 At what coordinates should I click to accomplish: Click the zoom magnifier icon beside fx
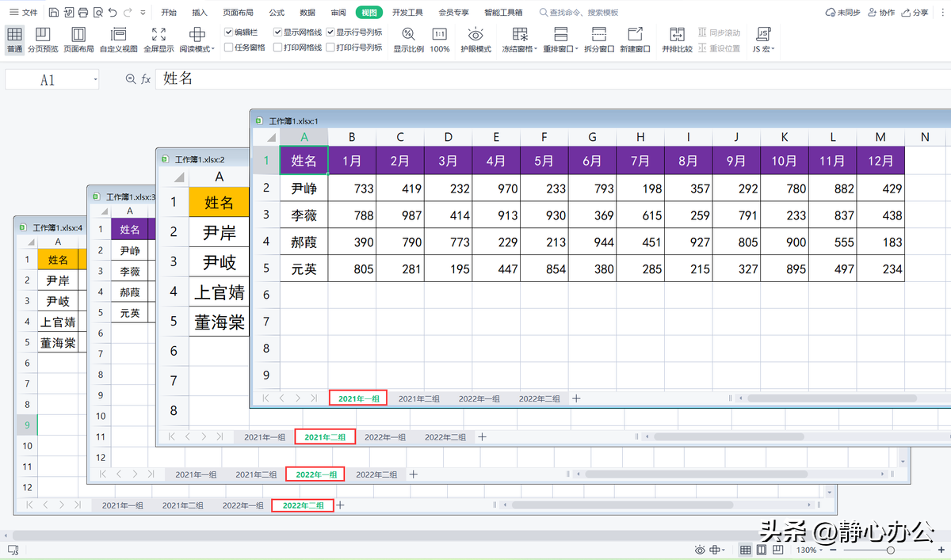[x=131, y=79]
